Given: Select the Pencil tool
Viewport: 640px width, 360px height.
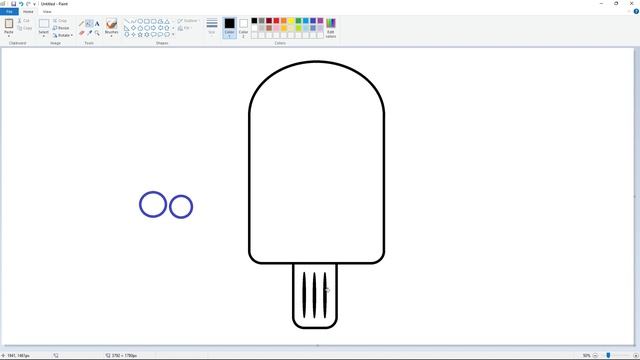Looking at the screenshot, I should pos(81,24).
